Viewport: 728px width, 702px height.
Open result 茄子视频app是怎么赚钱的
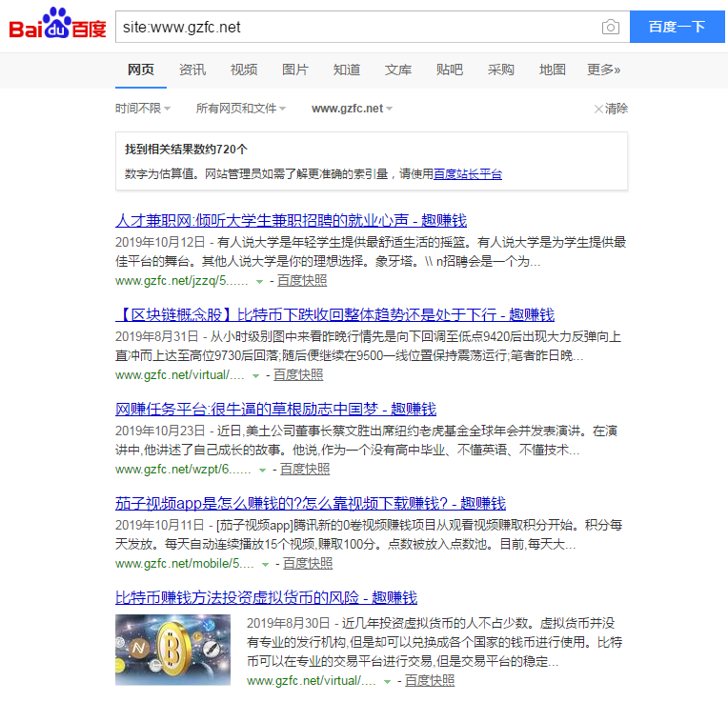[310, 503]
